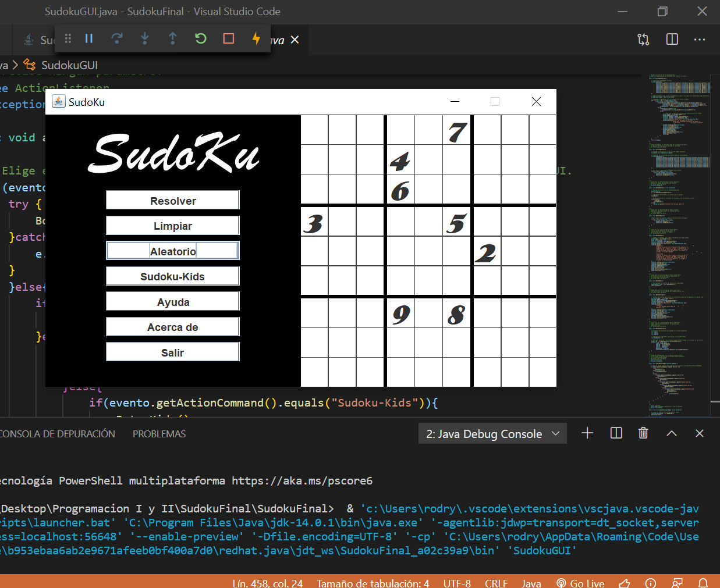Click the Go Live status bar item
720x588 pixels.
580,583
